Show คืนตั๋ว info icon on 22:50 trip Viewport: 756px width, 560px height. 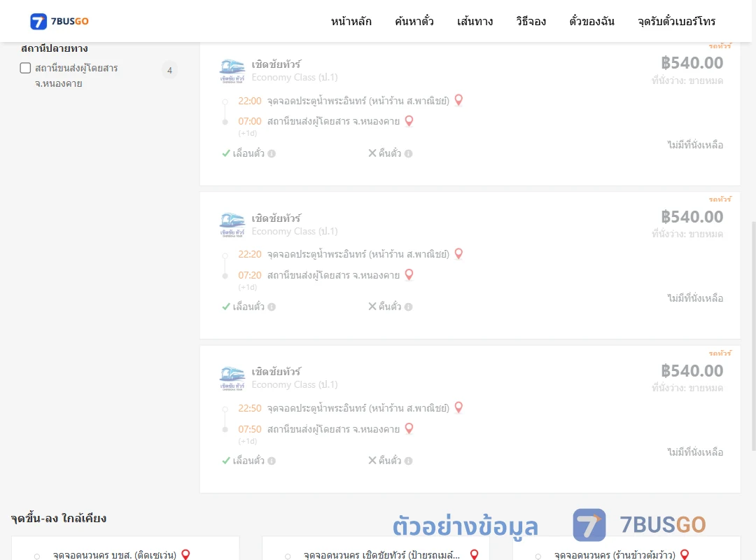pos(408,461)
